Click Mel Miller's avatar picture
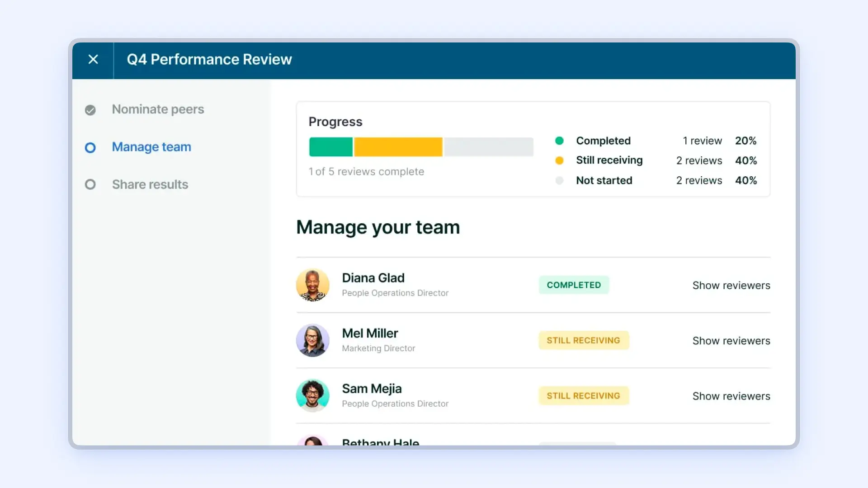Image resolution: width=868 pixels, height=488 pixels. point(312,340)
